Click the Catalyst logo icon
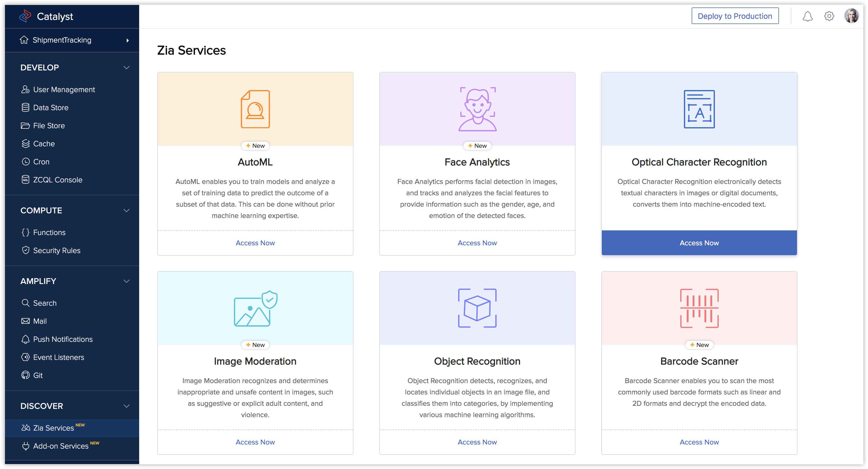868x469 pixels. pos(25,16)
